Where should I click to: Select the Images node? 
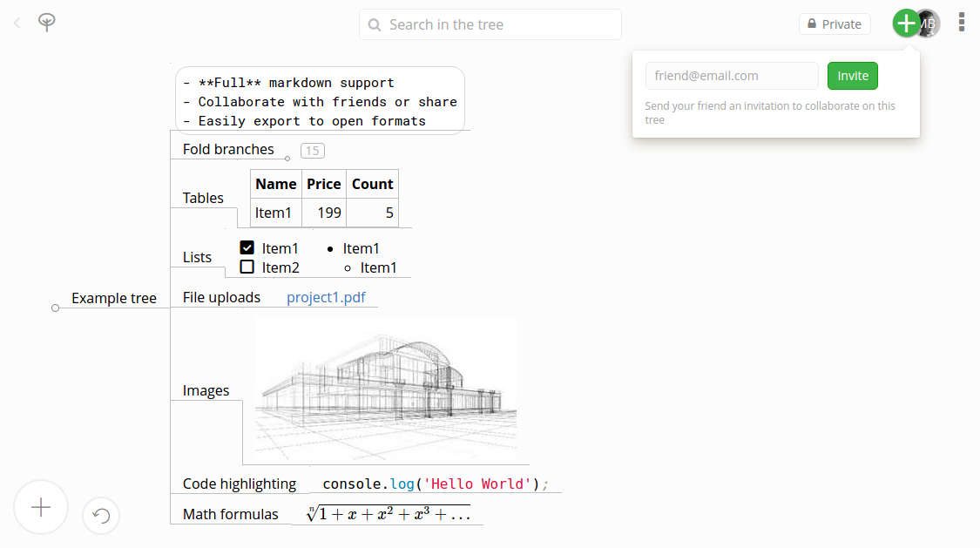click(206, 390)
